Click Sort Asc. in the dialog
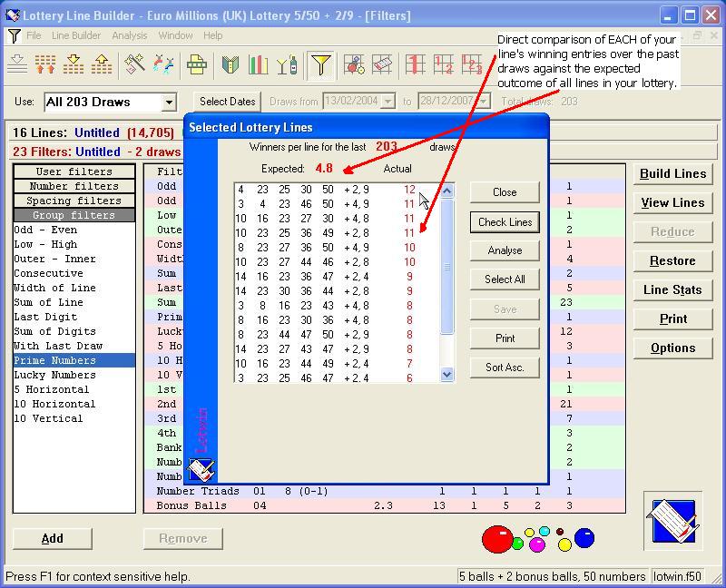 [x=505, y=367]
